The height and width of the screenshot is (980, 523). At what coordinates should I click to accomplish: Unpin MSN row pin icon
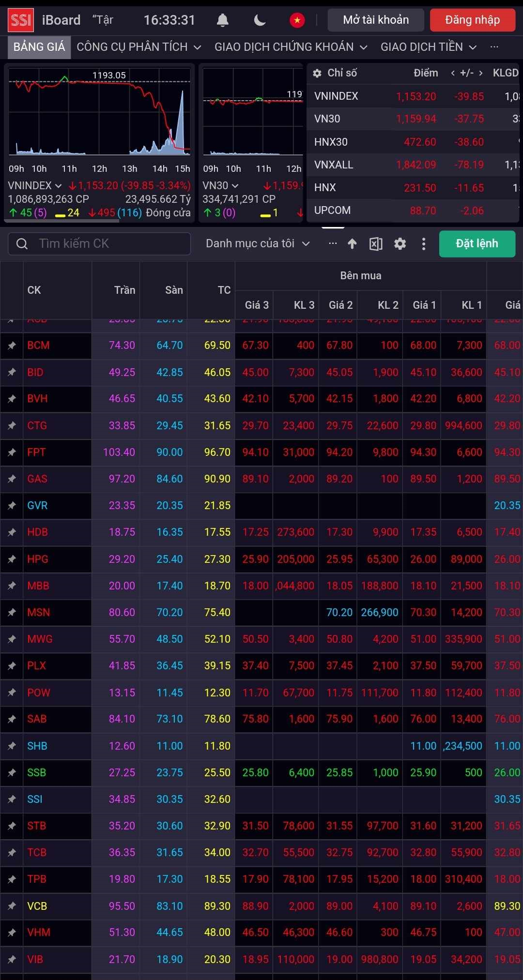point(12,612)
